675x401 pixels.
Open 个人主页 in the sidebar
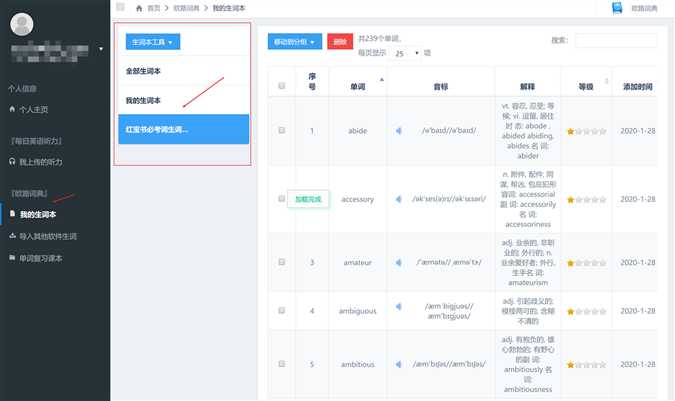(x=34, y=110)
